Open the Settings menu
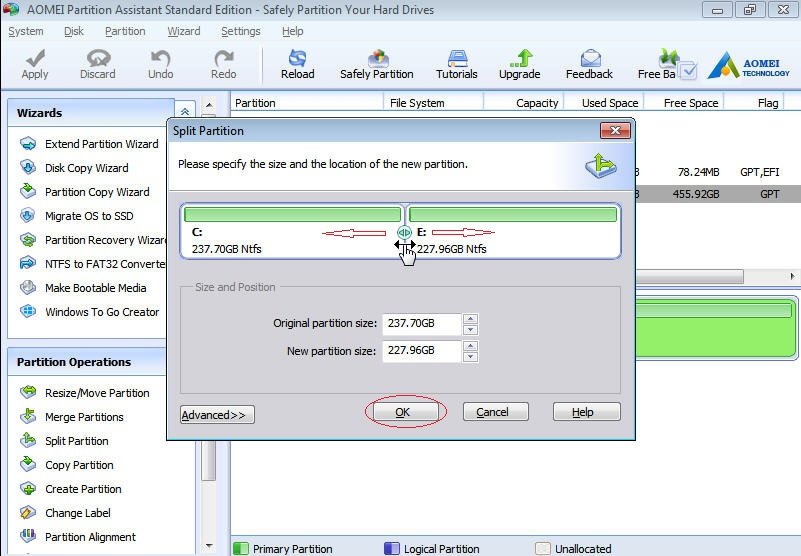The width and height of the screenshot is (801, 556). 241,32
